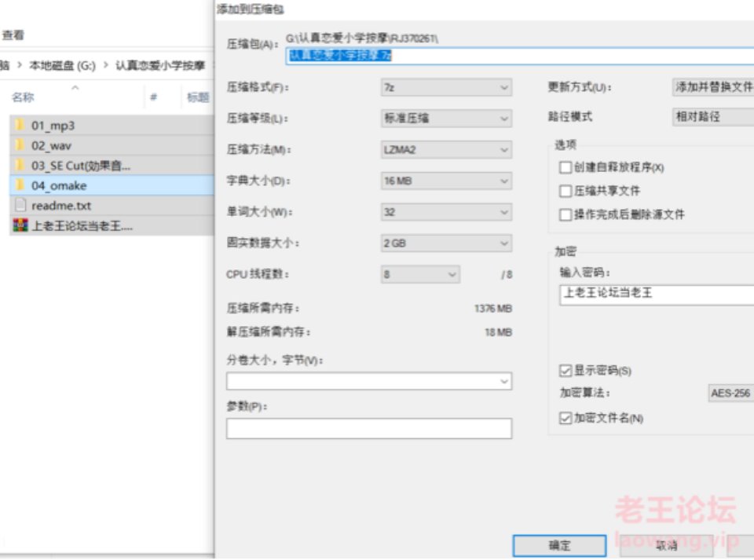
Task: Click the archive name input field
Action: (520, 56)
